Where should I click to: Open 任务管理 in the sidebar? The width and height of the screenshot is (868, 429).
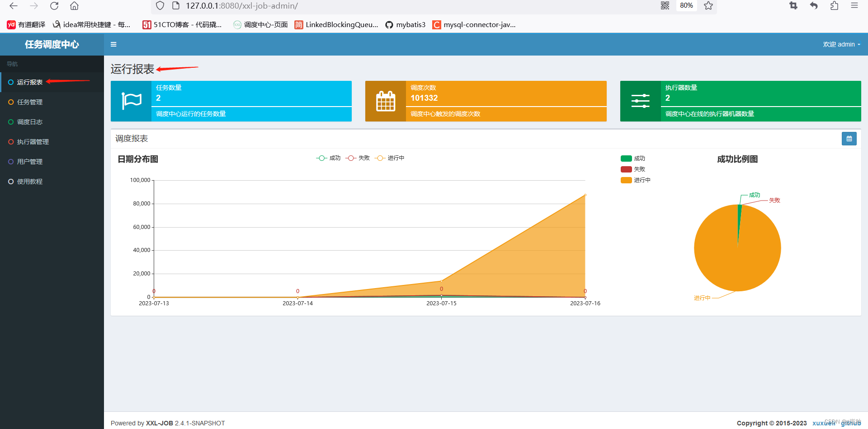[52, 102]
